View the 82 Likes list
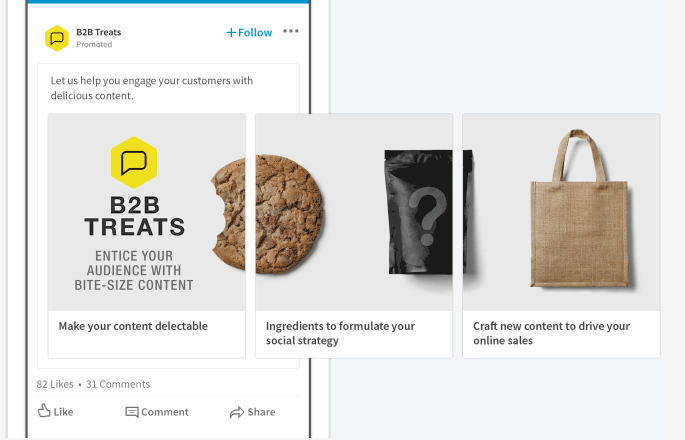 click(56, 384)
